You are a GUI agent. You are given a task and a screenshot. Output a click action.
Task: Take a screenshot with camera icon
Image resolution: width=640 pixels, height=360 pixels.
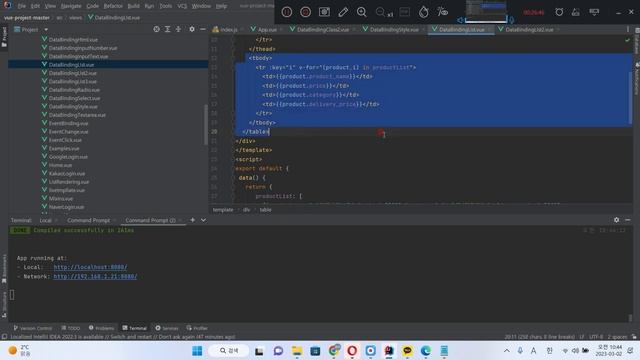click(x=324, y=12)
